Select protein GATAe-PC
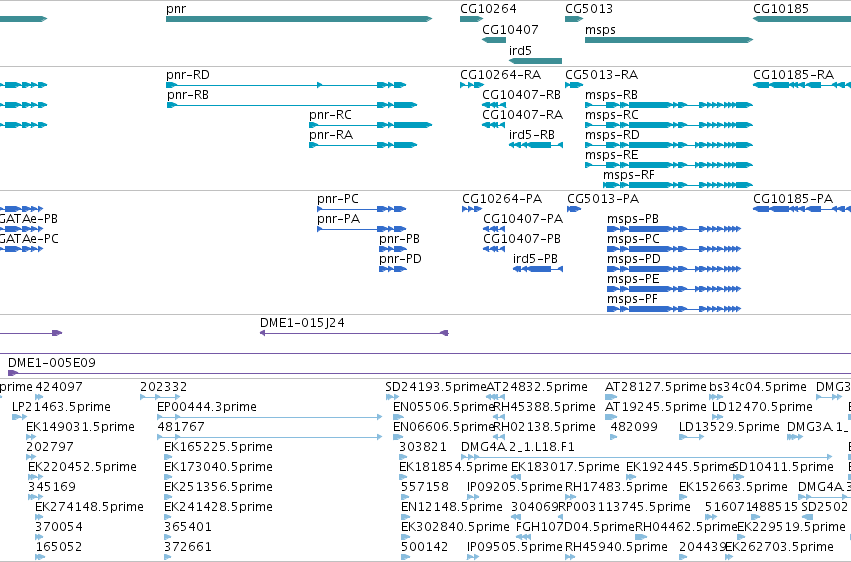The height and width of the screenshot is (562, 851). tap(22, 250)
